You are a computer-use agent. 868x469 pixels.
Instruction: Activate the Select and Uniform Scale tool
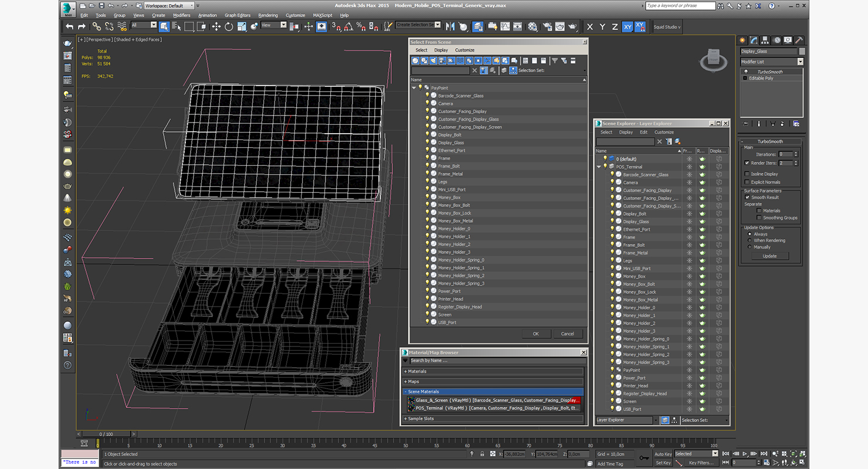point(242,26)
